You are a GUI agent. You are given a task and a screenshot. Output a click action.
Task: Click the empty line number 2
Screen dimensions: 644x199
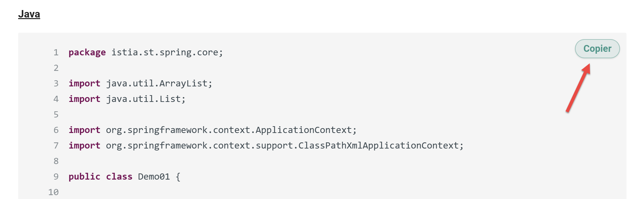point(56,68)
